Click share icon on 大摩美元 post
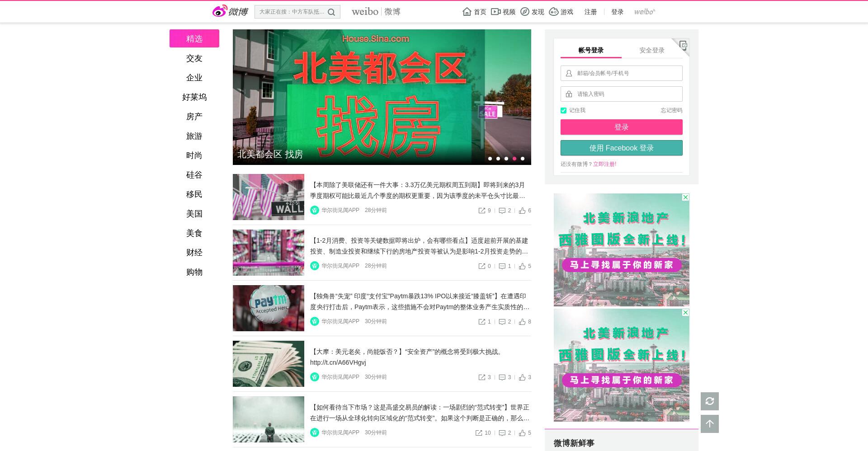868x451 pixels. pos(482,377)
